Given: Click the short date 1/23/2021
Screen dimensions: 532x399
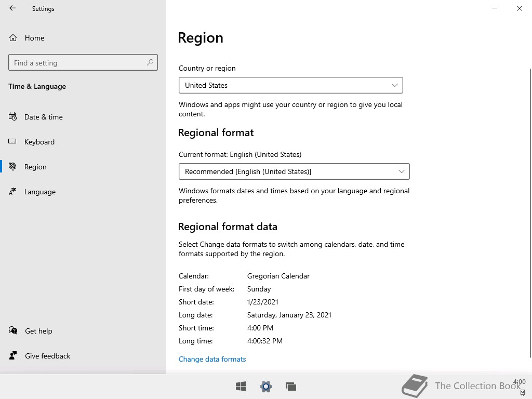Looking at the screenshot, I should [262, 302].
